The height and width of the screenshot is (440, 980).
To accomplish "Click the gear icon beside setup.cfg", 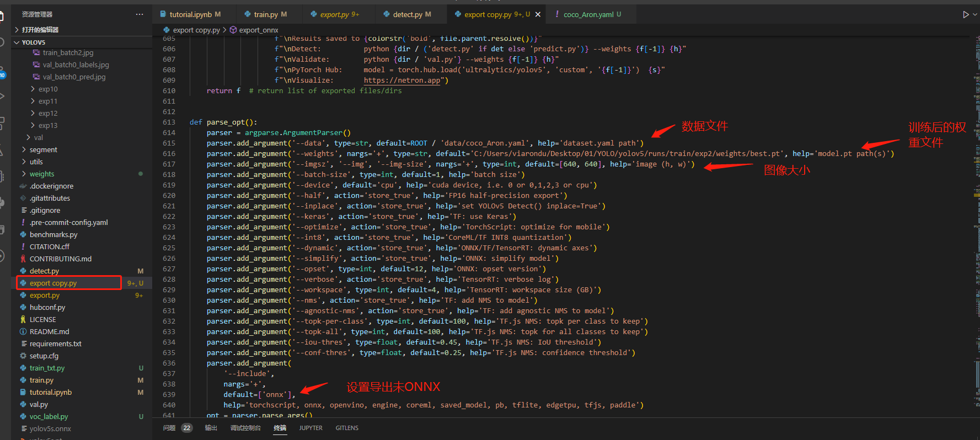I will pos(23,356).
